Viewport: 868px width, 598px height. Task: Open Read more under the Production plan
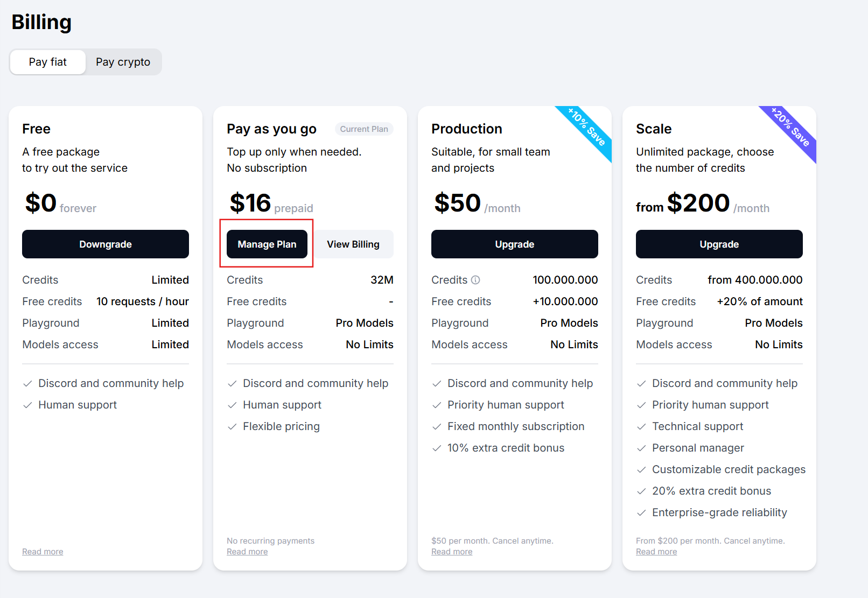click(452, 552)
